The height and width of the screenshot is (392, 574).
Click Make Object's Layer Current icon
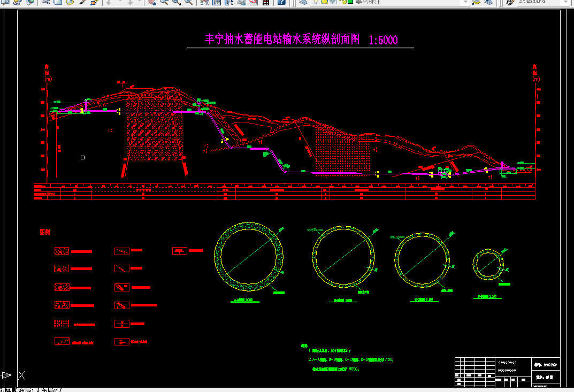(476, 2)
